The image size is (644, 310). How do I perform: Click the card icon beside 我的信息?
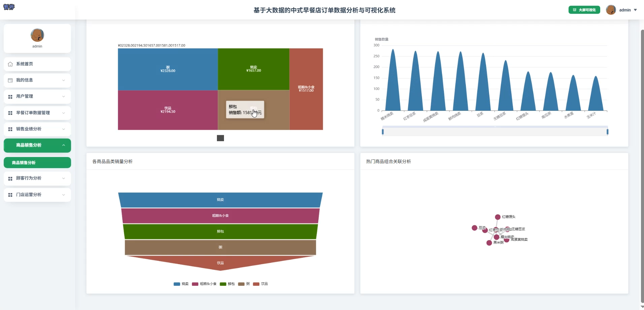pyautogui.click(x=10, y=80)
